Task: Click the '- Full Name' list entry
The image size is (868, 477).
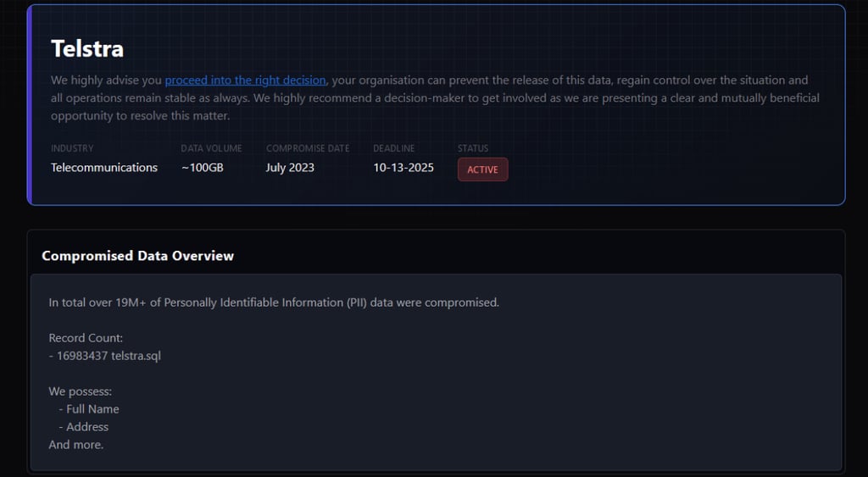Action: tap(88, 409)
